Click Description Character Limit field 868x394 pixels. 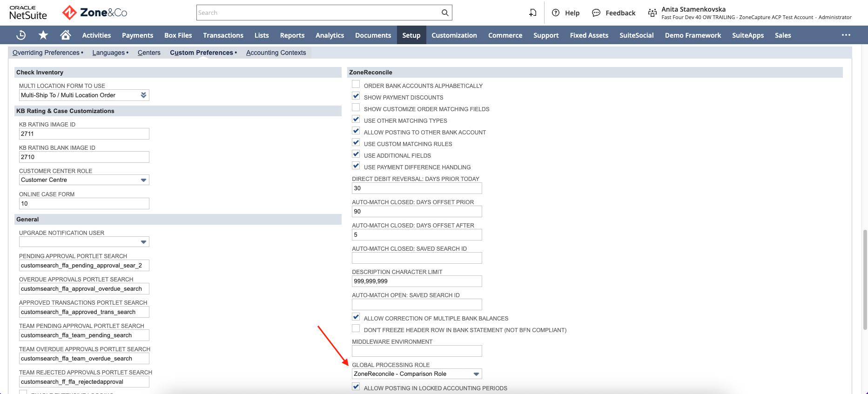tap(417, 281)
